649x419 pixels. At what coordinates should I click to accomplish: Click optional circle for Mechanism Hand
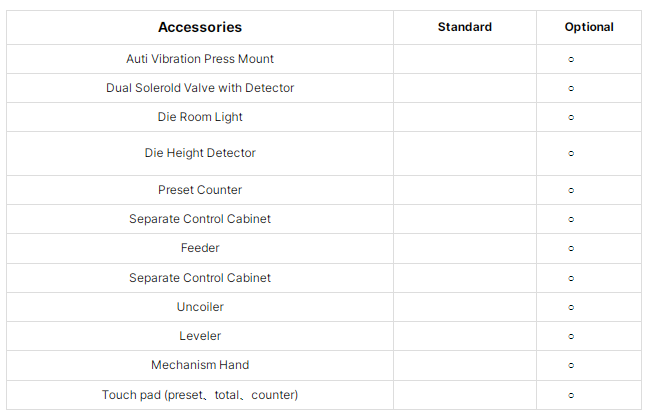(571, 366)
